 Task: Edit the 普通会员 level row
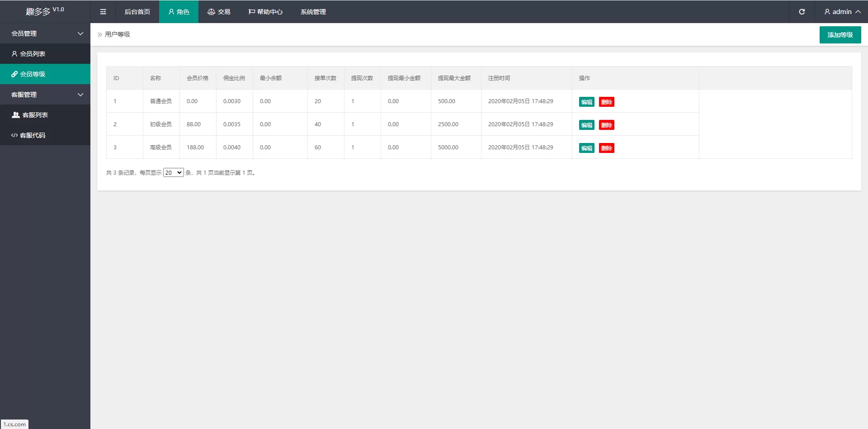(x=586, y=102)
